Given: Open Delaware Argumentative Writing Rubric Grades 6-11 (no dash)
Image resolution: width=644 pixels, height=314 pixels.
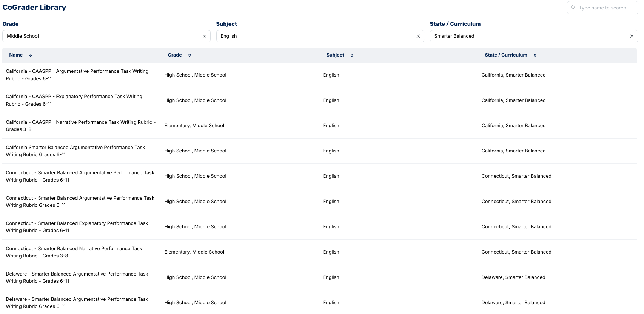Looking at the screenshot, I should click(77, 303).
